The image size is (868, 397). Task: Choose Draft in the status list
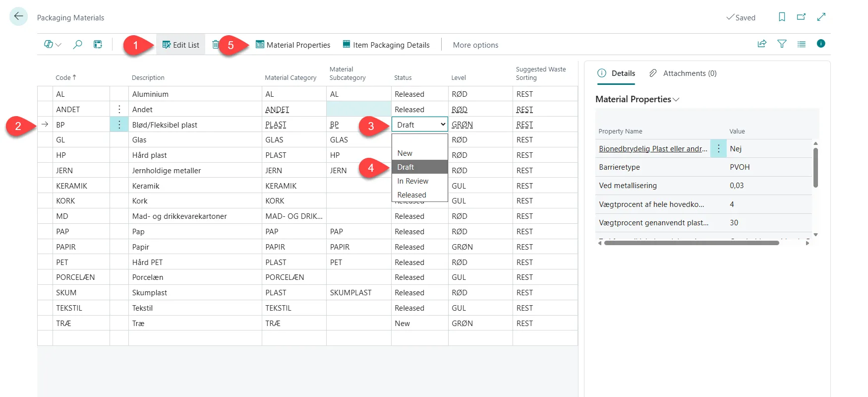click(x=420, y=167)
